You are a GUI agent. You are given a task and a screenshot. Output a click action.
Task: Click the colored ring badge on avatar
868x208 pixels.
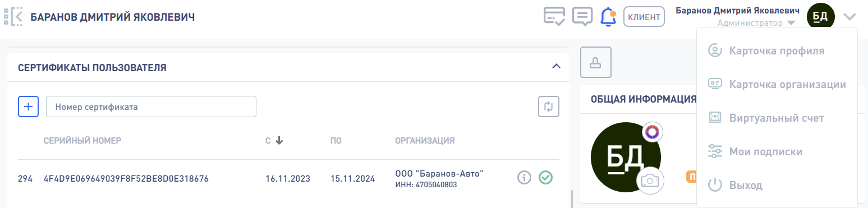tap(652, 132)
